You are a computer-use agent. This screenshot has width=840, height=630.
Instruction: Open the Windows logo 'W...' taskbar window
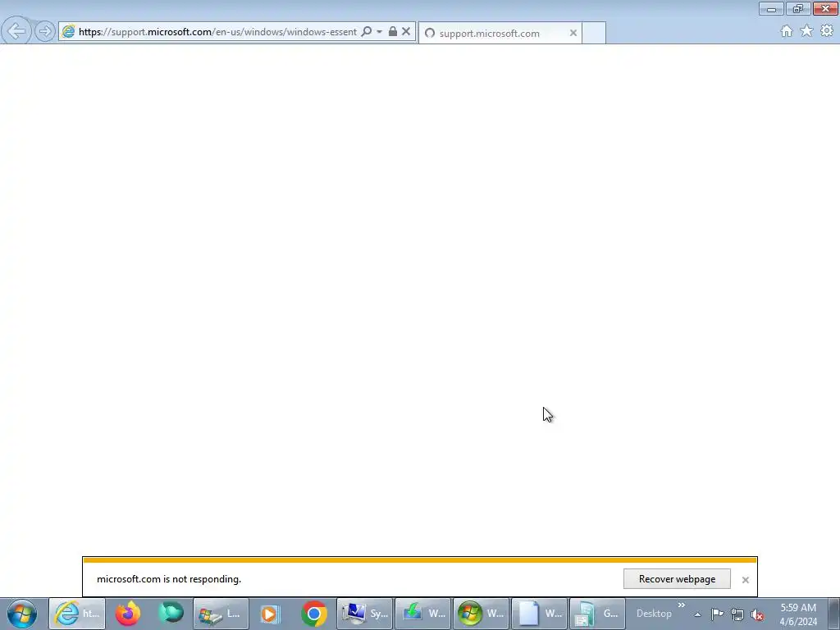[x=481, y=614]
